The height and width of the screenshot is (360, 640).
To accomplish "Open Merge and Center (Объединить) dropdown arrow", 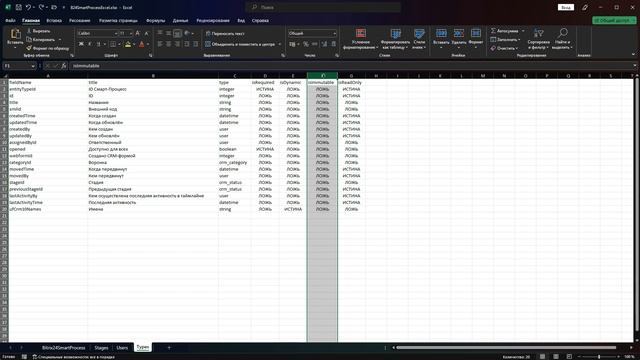I will coord(280,44).
